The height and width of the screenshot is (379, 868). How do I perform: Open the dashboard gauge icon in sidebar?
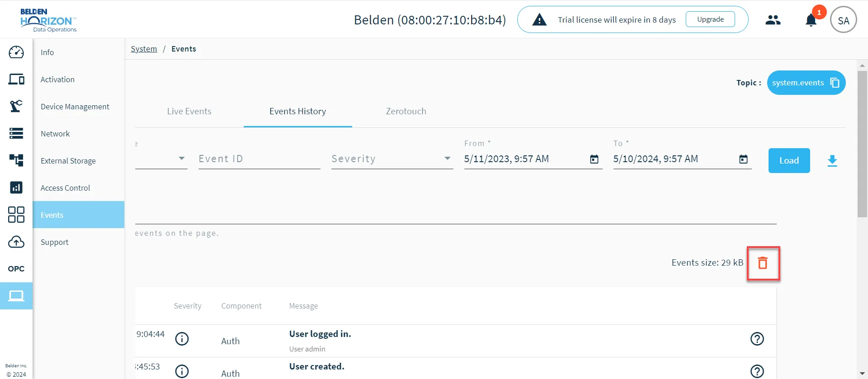pos(16,52)
